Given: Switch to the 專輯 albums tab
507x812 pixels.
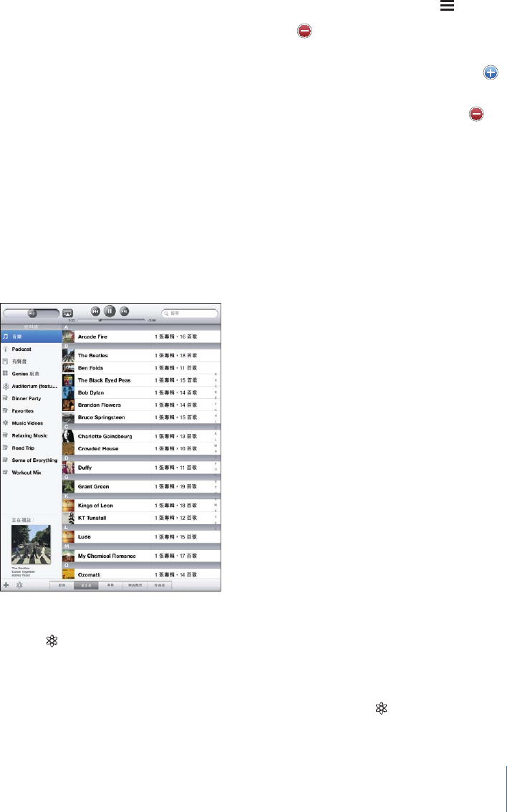Looking at the screenshot, I should click(x=110, y=586).
